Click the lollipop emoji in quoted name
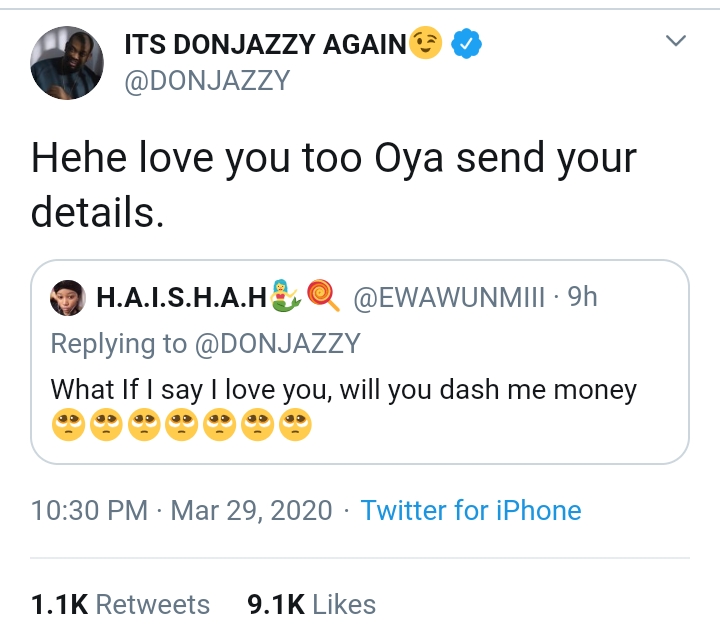This screenshot has width=720, height=644. coord(322,297)
